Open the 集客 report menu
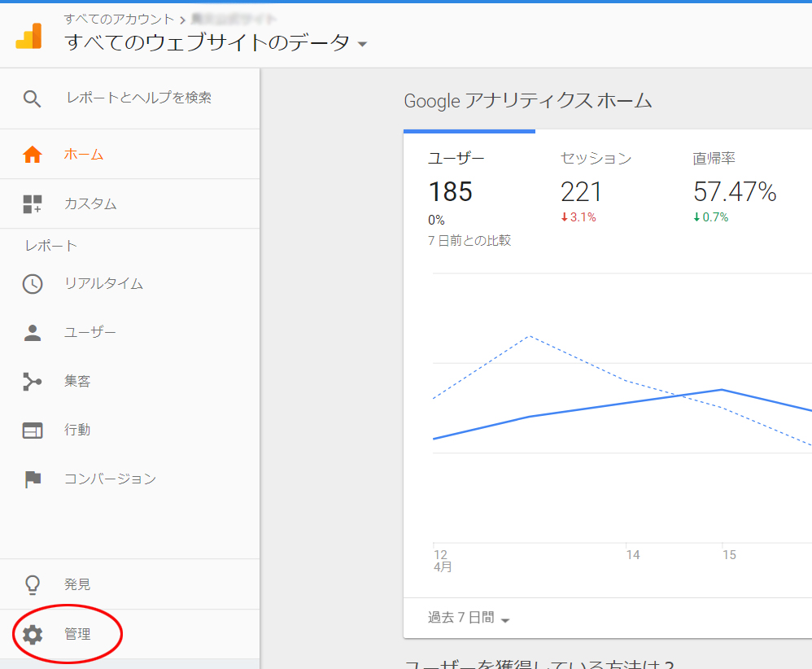Viewport: 812px width, 669px height. (129, 382)
